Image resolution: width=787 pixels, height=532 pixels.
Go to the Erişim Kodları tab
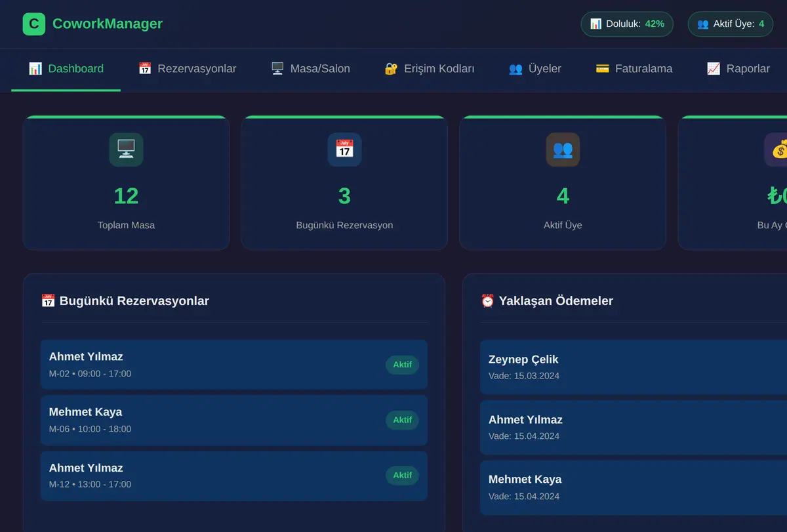point(429,69)
